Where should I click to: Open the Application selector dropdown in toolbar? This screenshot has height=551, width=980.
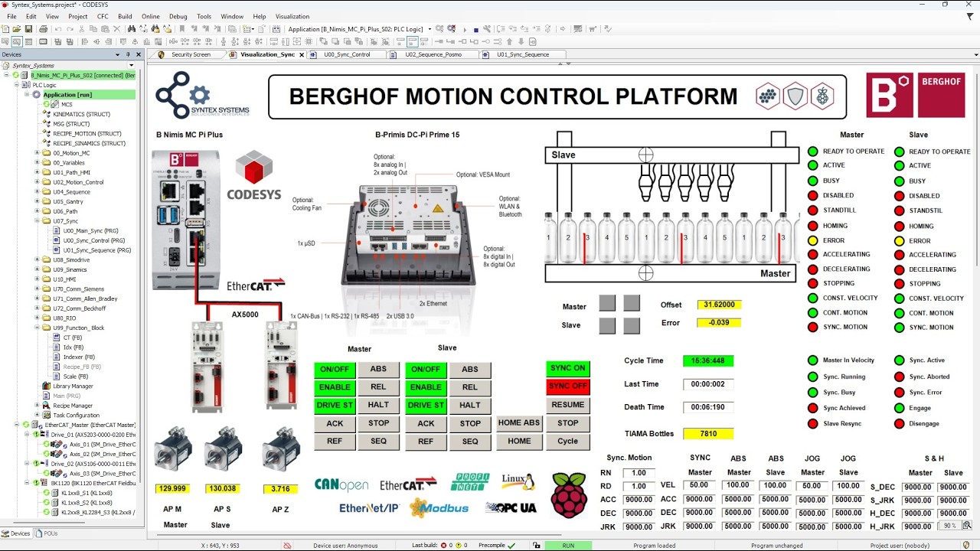click(x=430, y=29)
